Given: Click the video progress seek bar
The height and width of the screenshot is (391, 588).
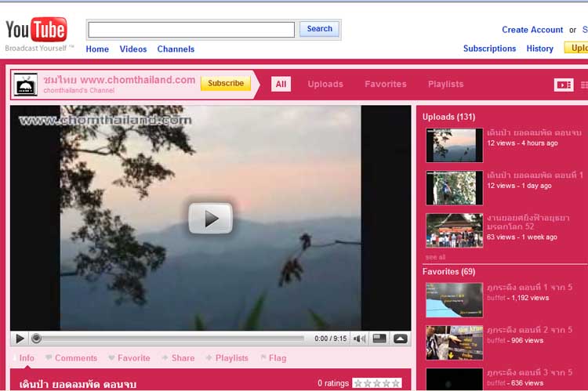Looking at the screenshot, I should pos(172,339).
